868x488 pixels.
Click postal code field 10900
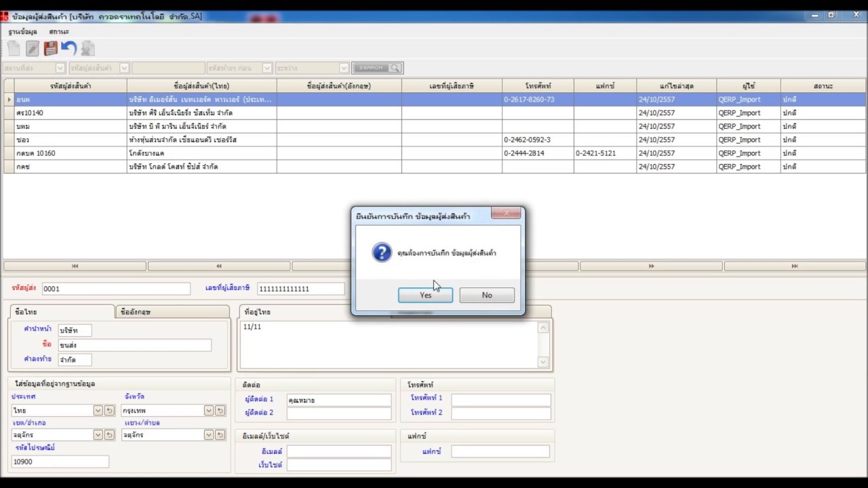click(x=60, y=462)
